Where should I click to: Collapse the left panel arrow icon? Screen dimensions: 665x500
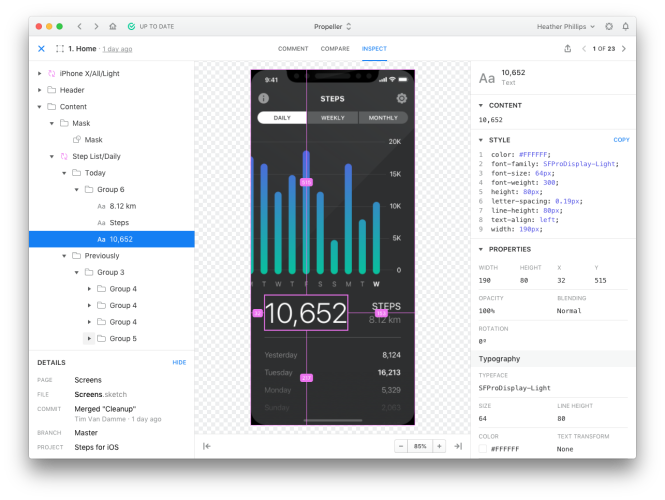click(207, 446)
